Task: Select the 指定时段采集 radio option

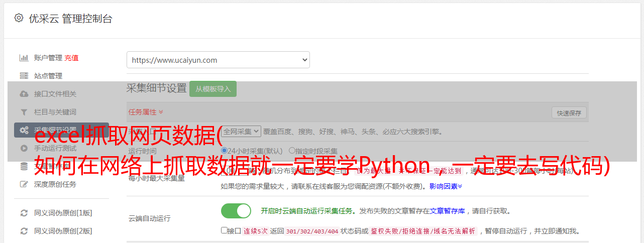Action: pyautogui.click(x=292, y=150)
